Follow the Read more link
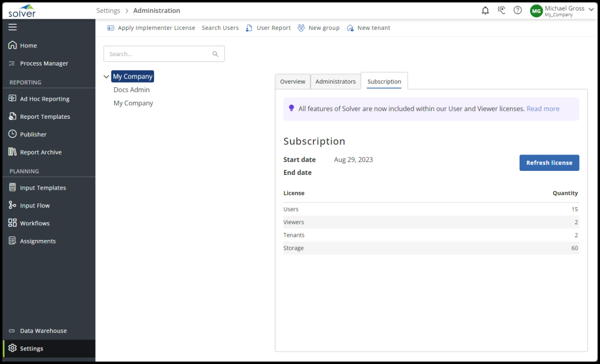 tap(543, 109)
